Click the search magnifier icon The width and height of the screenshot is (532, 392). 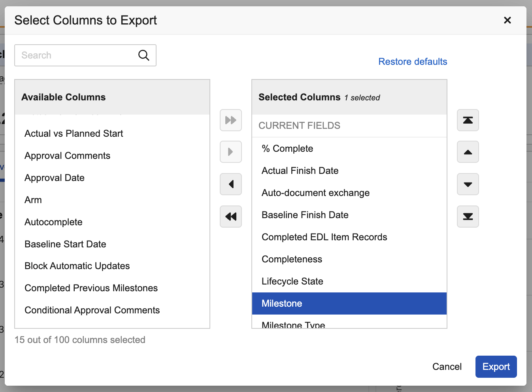click(144, 55)
